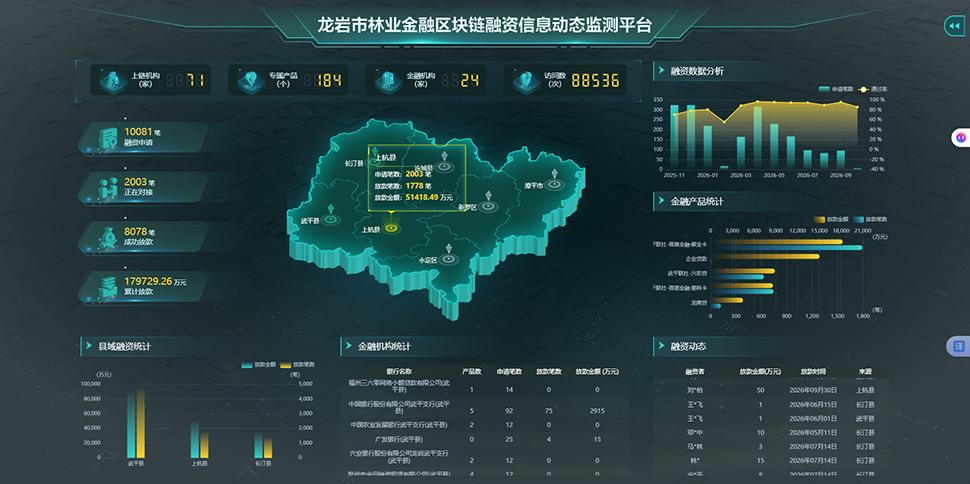Image resolution: width=970 pixels, height=484 pixels.
Task: Click 申请笔数 column header in 金融机构统计 table
Action: 509,371
